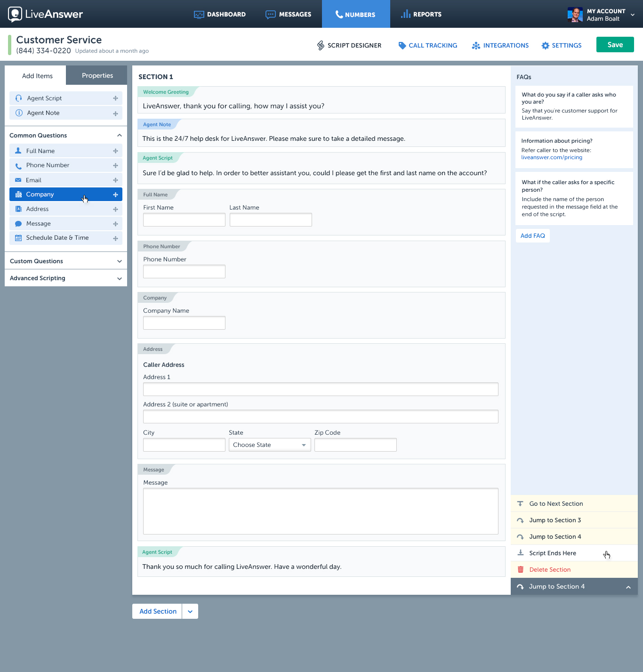Click the Schedule Date & Time calendar icon

tap(18, 238)
